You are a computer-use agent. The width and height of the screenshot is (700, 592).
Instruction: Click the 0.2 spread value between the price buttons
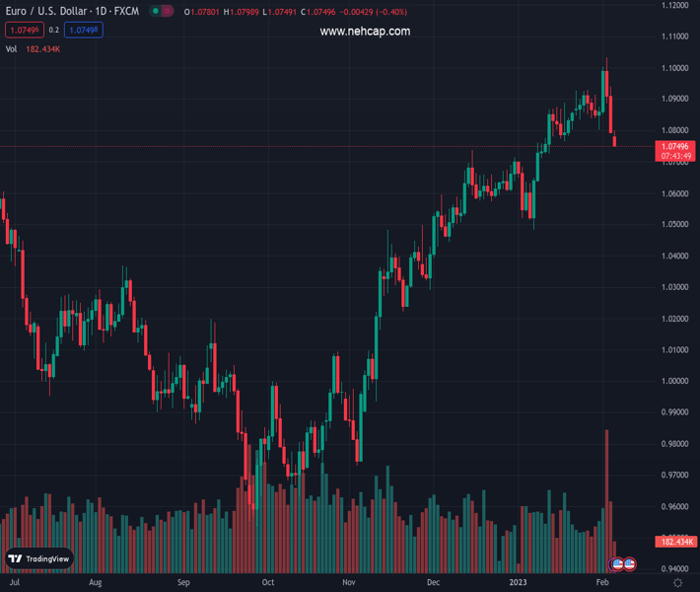pyautogui.click(x=54, y=30)
